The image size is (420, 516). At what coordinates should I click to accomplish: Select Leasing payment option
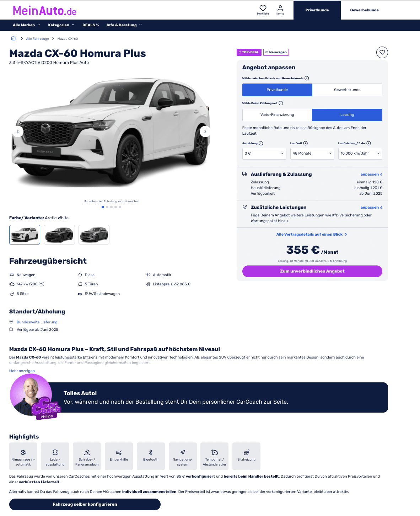point(347,115)
